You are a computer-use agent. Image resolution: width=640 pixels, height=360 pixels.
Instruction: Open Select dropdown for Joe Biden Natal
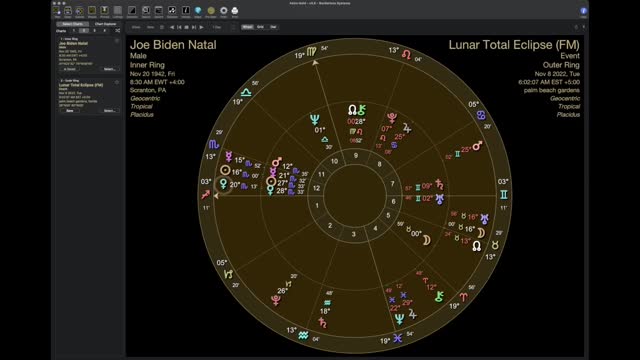click(x=109, y=69)
